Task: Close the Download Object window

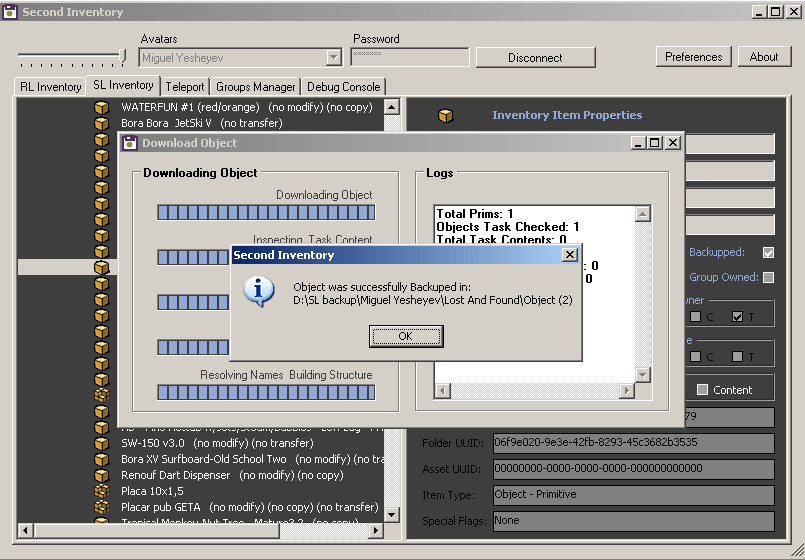Action: tap(673, 143)
